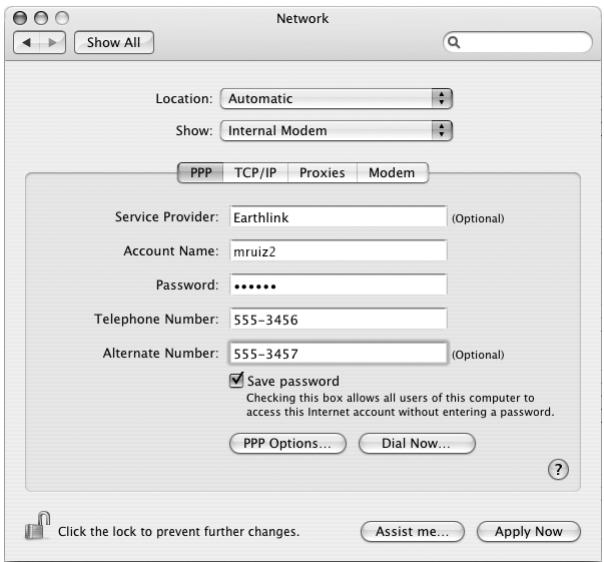Uncheck the Save password checkbox

pos(236,381)
